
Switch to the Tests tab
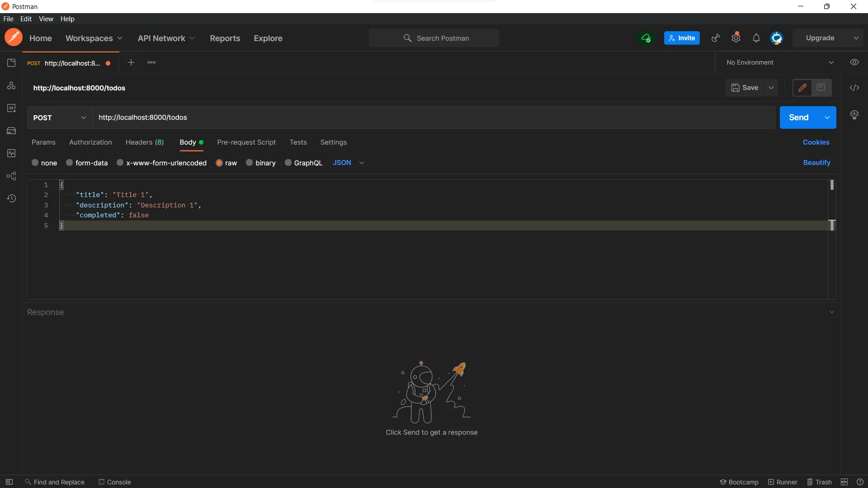pyautogui.click(x=298, y=142)
